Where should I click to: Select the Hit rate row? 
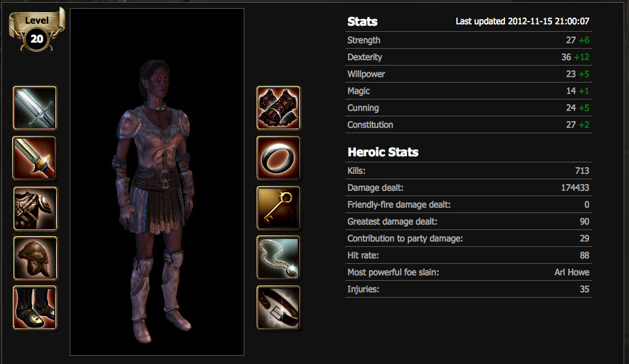(x=469, y=255)
